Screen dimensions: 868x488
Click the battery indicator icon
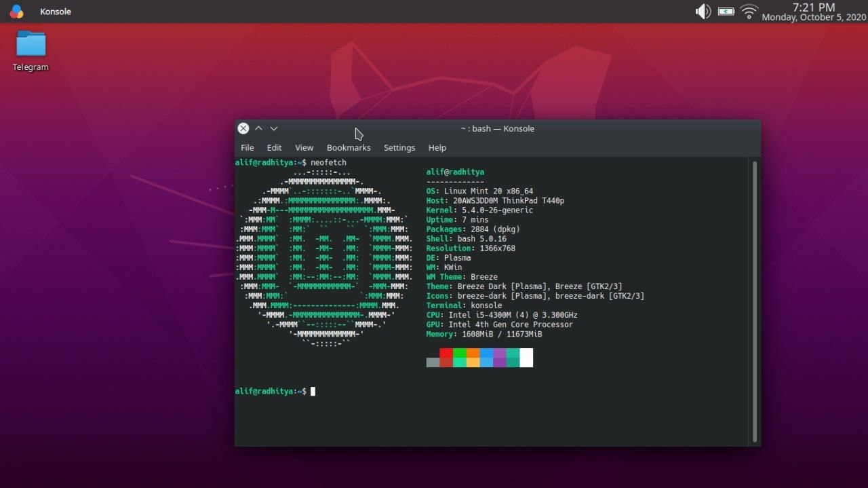click(726, 12)
